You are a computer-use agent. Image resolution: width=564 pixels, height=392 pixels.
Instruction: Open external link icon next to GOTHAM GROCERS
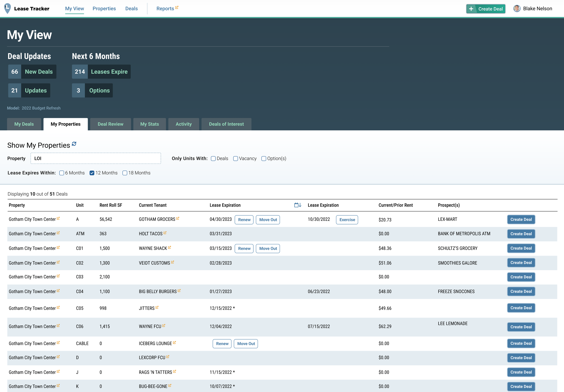pos(178,218)
